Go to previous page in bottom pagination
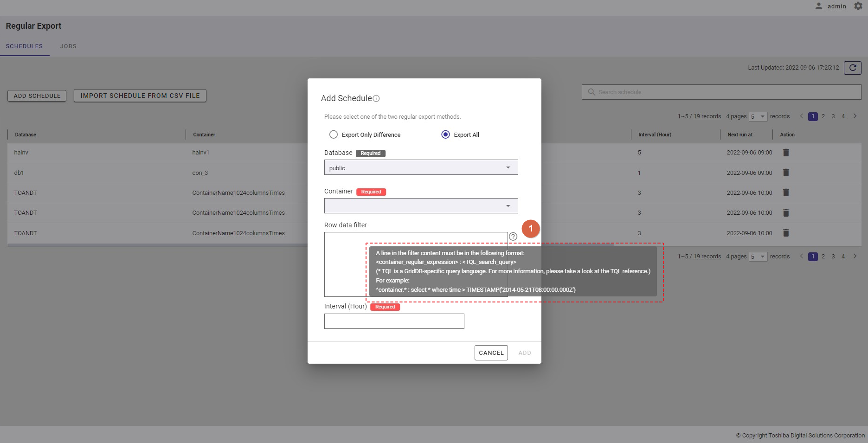The height and width of the screenshot is (443, 868). [x=801, y=256]
